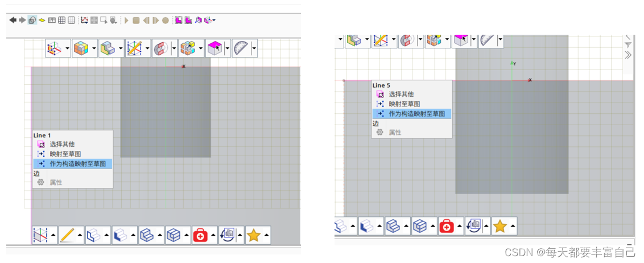Click the forward arrow in the left top toolbar
This screenshot has width=644, height=263.
(x=22, y=20)
